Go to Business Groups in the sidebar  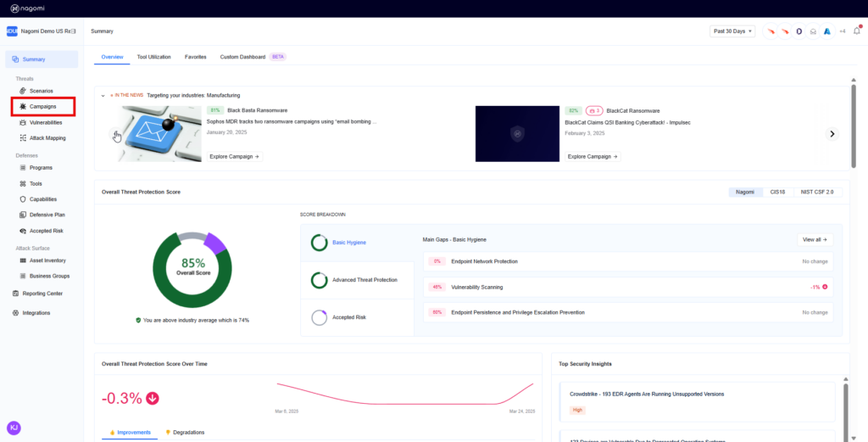pyautogui.click(x=49, y=276)
